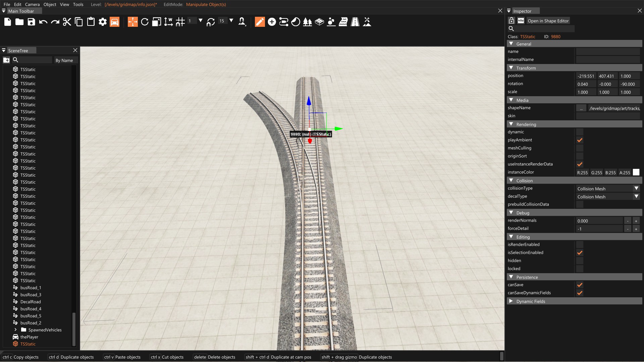Select the Road editor icon
The image size is (644, 362).
click(355, 22)
